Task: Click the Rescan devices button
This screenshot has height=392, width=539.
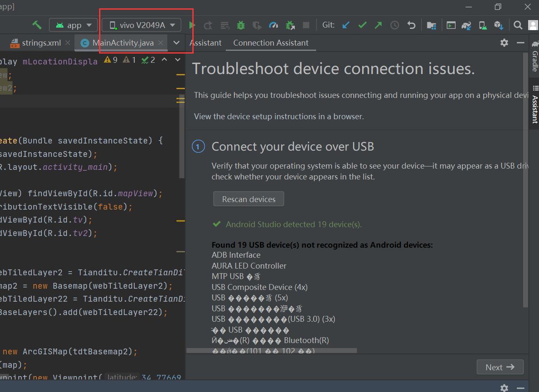Action: [249, 199]
